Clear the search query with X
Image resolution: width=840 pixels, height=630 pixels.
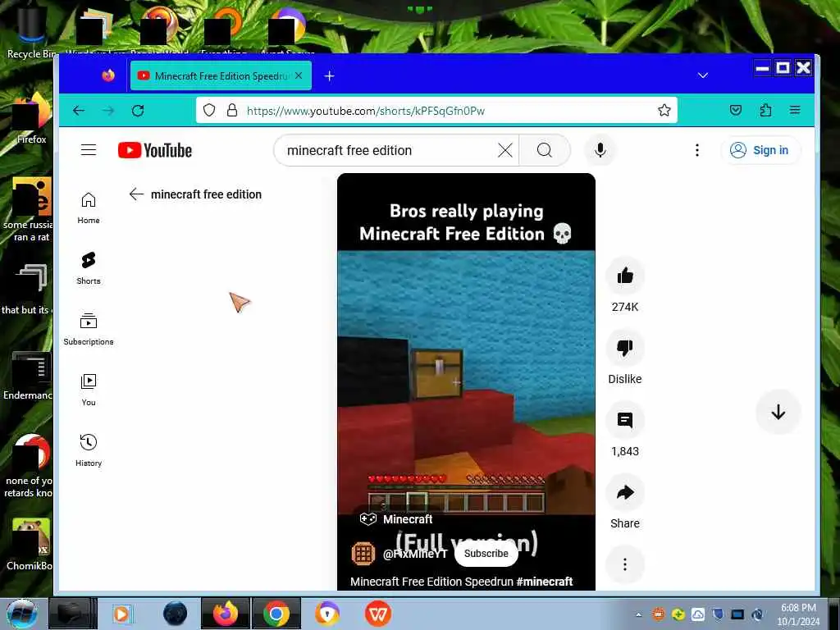pyautogui.click(x=505, y=151)
